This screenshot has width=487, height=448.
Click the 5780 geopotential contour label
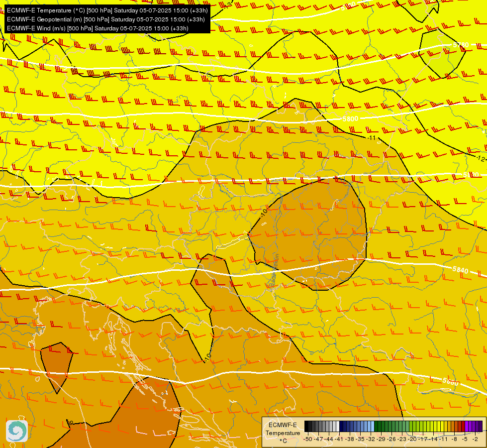coord(461,45)
